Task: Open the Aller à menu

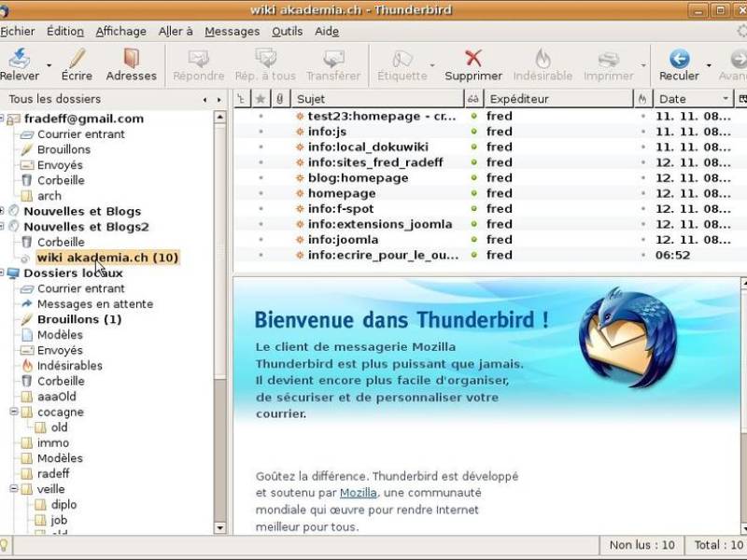Action: [x=176, y=32]
